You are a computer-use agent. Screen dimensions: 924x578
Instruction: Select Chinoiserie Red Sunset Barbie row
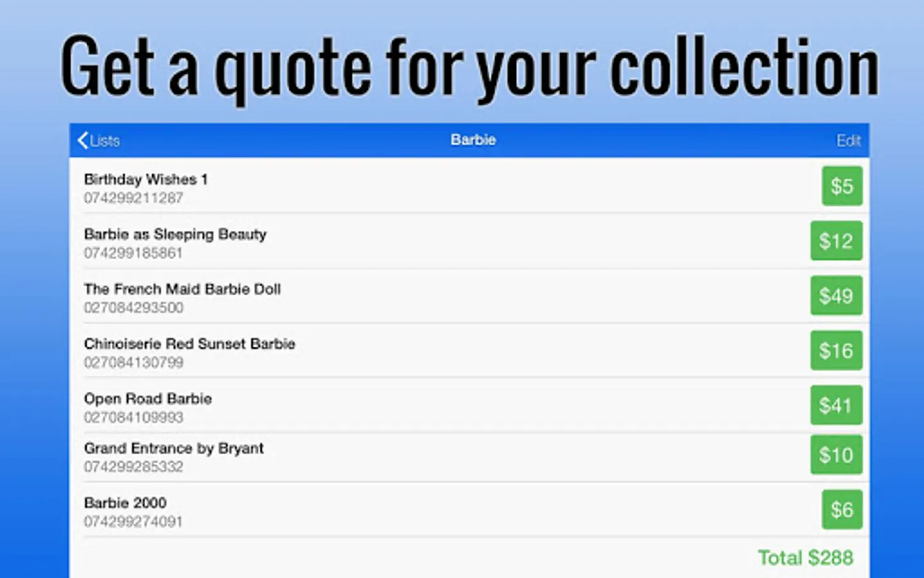coord(189,344)
